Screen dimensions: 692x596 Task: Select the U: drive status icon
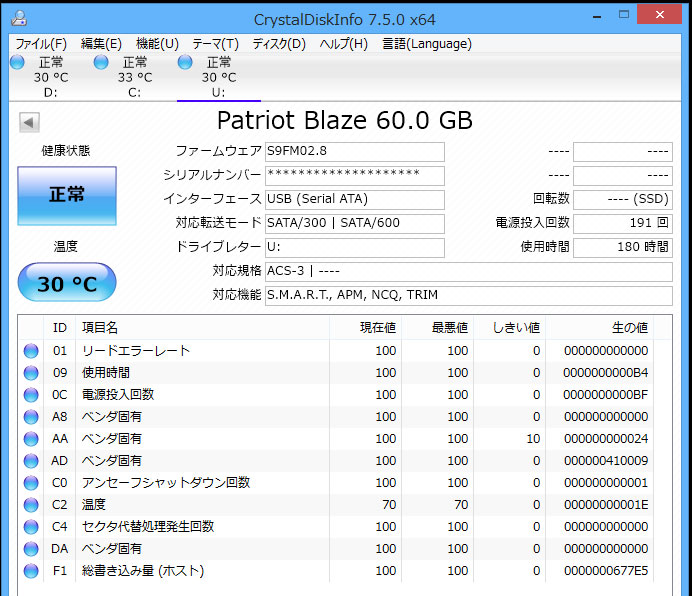click(185, 62)
